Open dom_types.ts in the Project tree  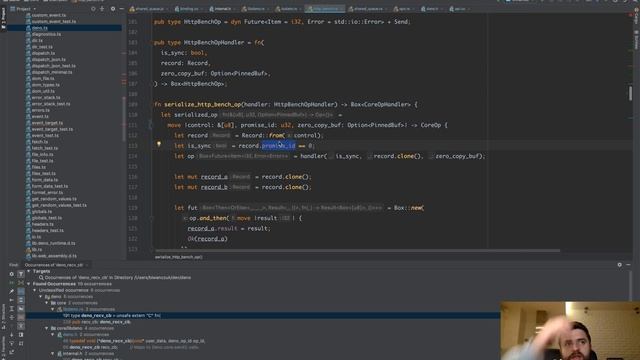tap(45, 84)
